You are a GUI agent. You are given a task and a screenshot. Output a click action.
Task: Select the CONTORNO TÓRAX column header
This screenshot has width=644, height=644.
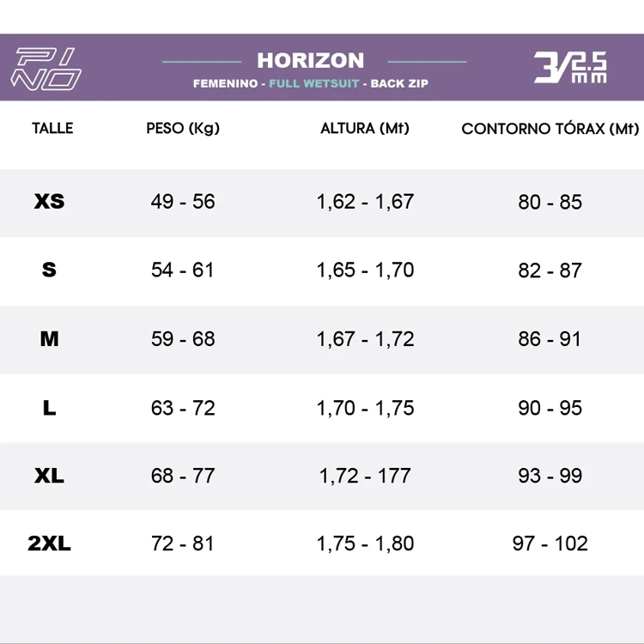click(550, 129)
